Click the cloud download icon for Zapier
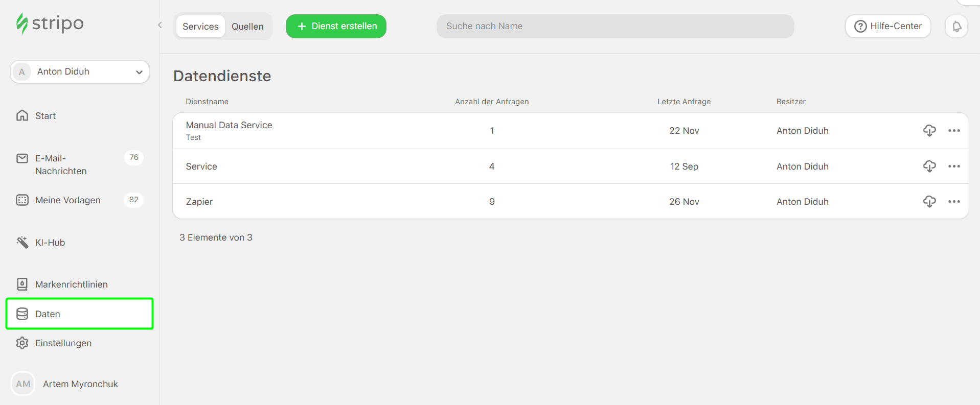 [929, 202]
